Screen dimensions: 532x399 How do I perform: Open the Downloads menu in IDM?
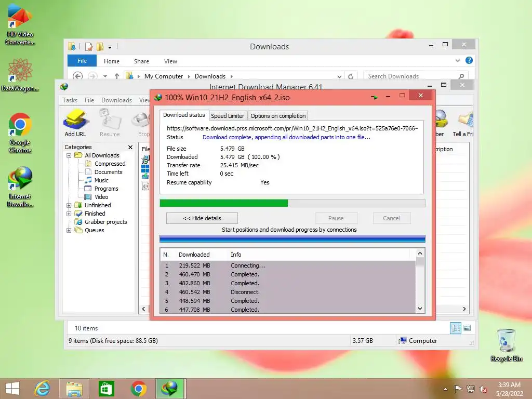click(116, 100)
